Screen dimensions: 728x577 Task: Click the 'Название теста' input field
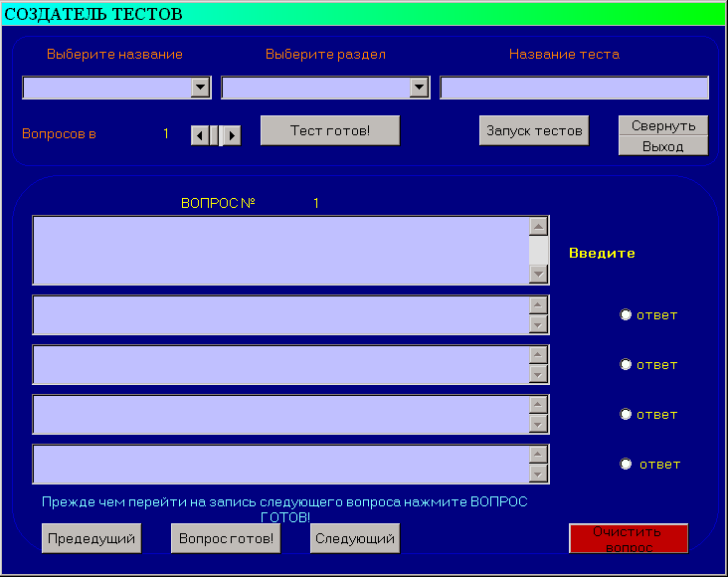[574, 88]
